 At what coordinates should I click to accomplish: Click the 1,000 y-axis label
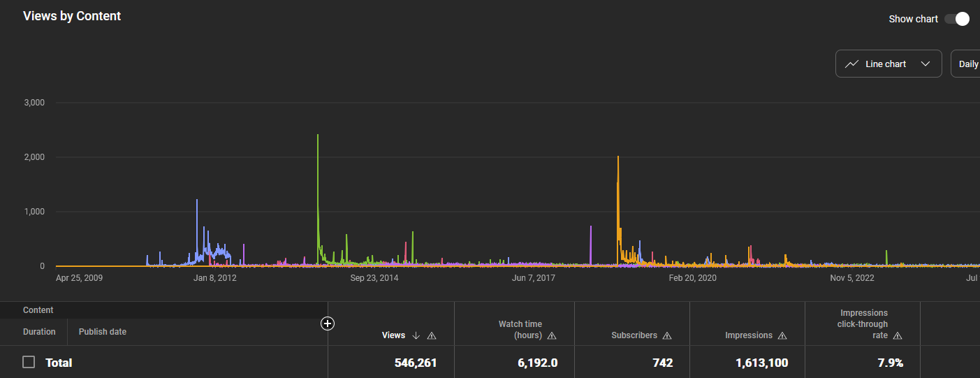coord(34,212)
